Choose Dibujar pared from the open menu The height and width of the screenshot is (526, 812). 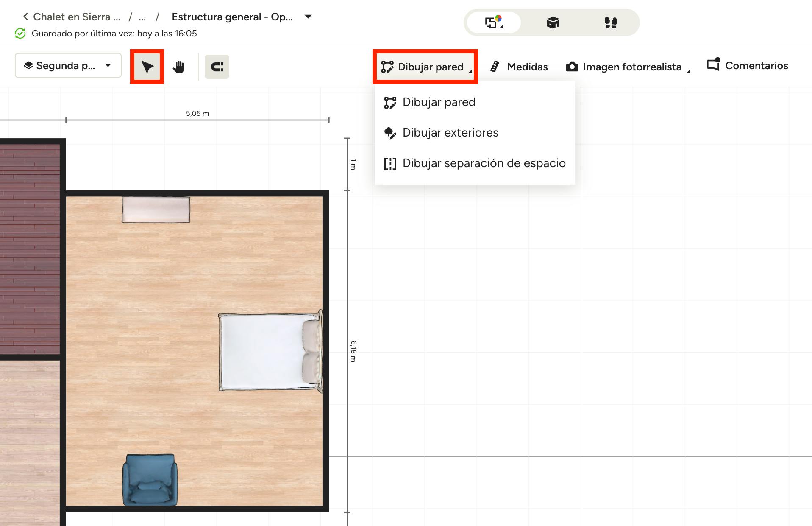(x=439, y=102)
